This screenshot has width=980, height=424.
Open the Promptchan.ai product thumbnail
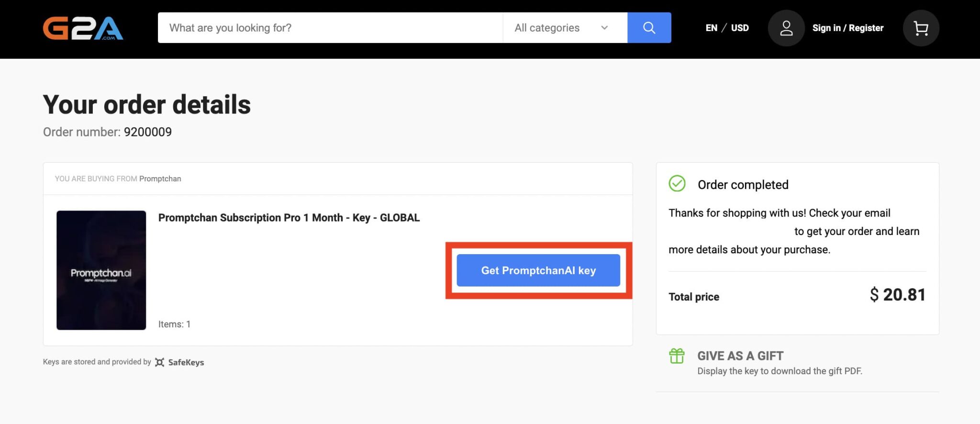[101, 270]
